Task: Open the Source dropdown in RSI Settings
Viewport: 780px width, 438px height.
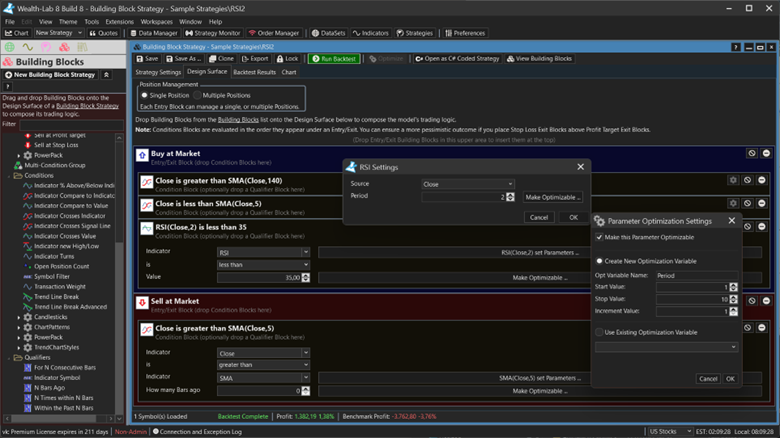Action: [x=467, y=184]
